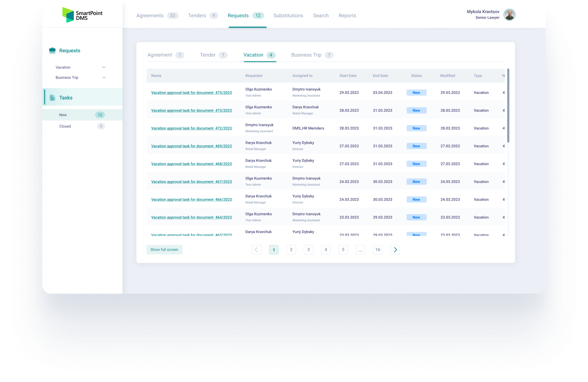The width and height of the screenshot is (588, 382).
Task: Switch to the Agreement tab
Action: pyautogui.click(x=160, y=55)
